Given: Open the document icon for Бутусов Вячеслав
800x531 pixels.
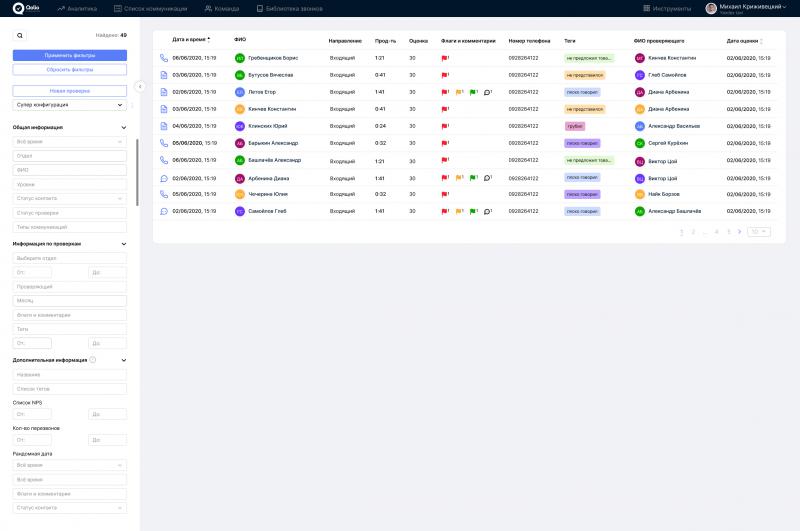Looking at the screenshot, I should [164, 75].
